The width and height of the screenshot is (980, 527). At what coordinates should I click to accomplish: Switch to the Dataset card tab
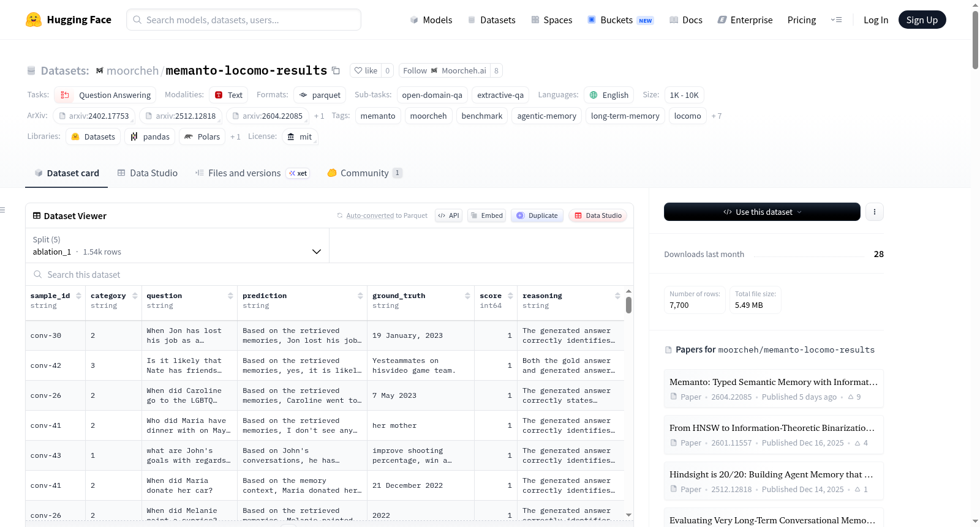pyautogui.click(x=67, y=173)
